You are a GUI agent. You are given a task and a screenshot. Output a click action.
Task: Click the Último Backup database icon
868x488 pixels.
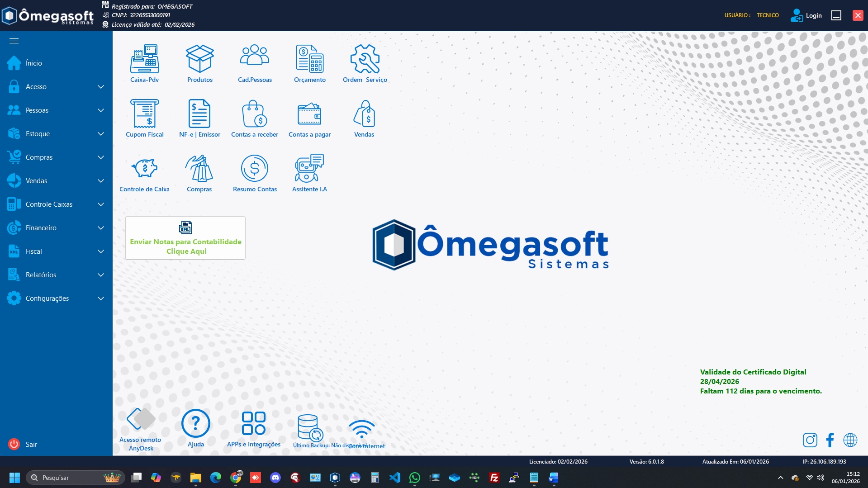pos(310,427)
